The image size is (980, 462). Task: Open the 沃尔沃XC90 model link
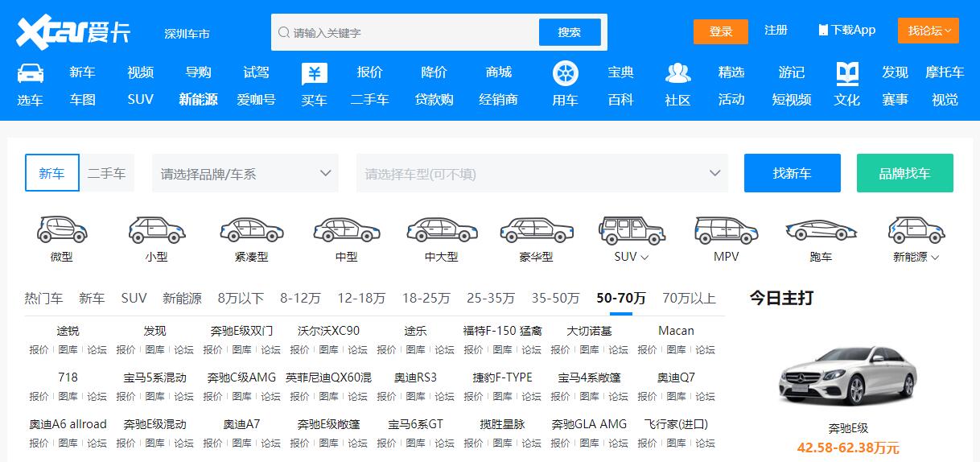click(328, 331)
